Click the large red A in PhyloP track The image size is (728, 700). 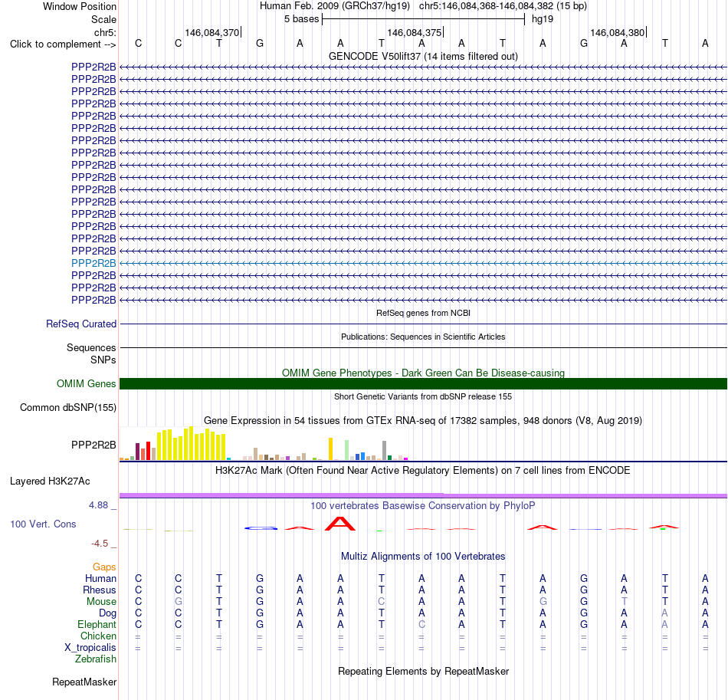pos(340,524)
